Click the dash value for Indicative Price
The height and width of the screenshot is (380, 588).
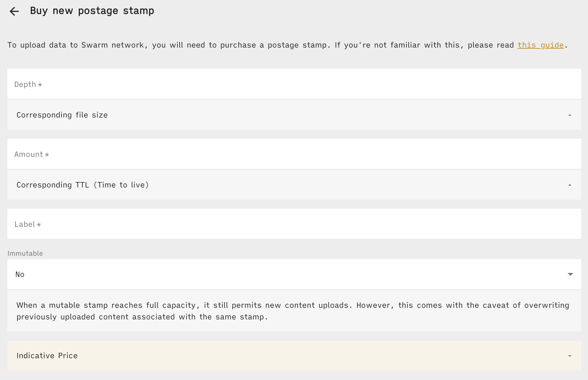570,356
